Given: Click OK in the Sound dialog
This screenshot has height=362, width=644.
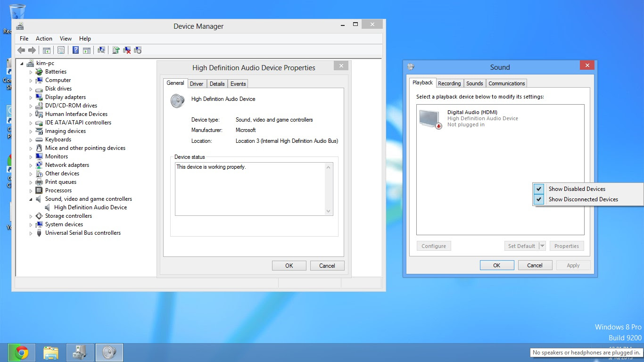Looking at the screenshot, I should (497, 265).
